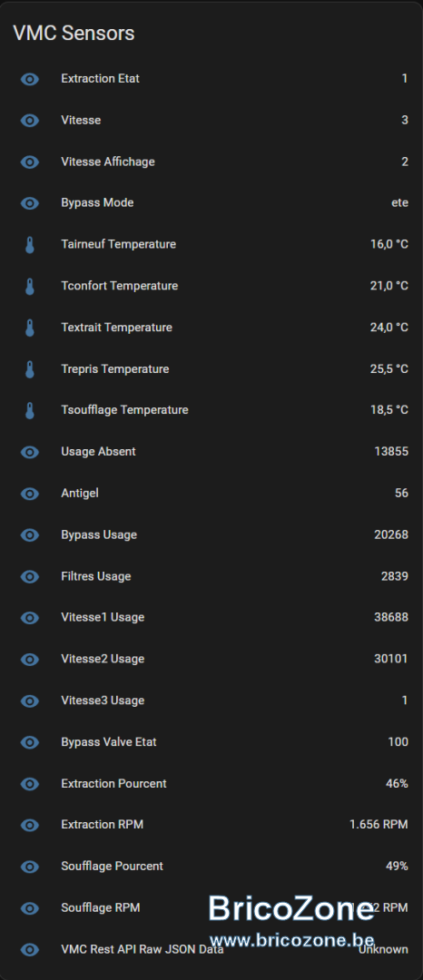The image size is (423, 980).
Task: Open the Bypass Valve Etat entry
Action: (211, 742)
